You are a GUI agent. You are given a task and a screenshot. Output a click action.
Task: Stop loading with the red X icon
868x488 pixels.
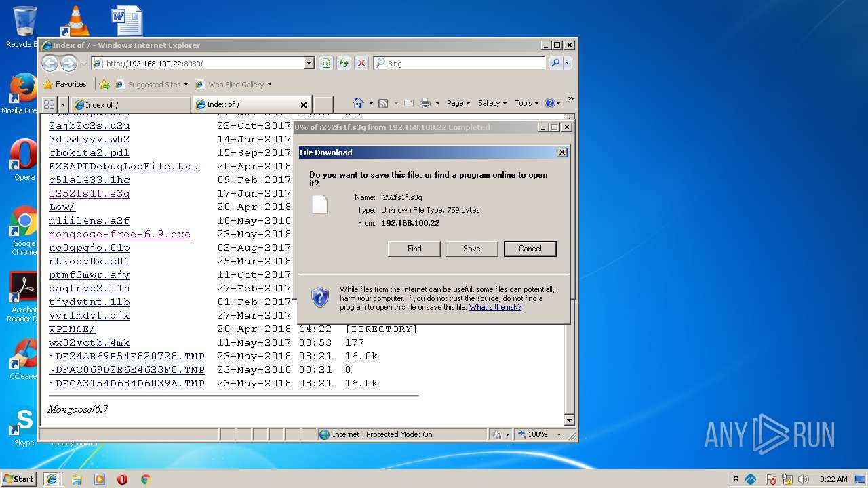361,63
